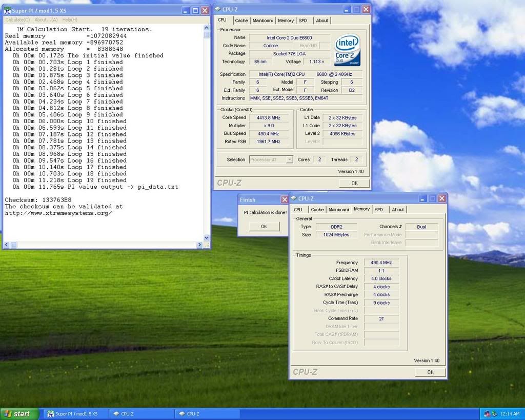Click OK in the Memory CPU-Z window
525x420 pixels.
tap(430, 372)
